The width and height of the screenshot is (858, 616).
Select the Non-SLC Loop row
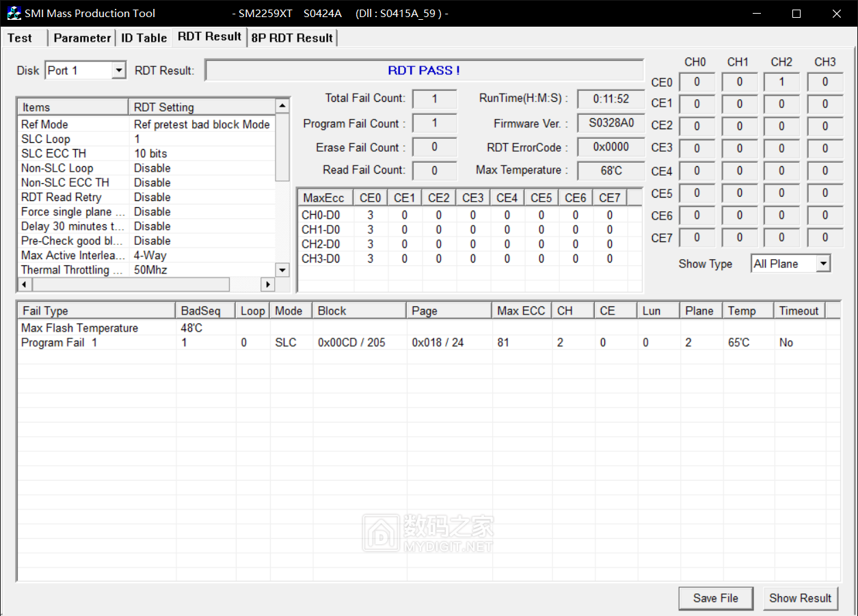(146, 168)
